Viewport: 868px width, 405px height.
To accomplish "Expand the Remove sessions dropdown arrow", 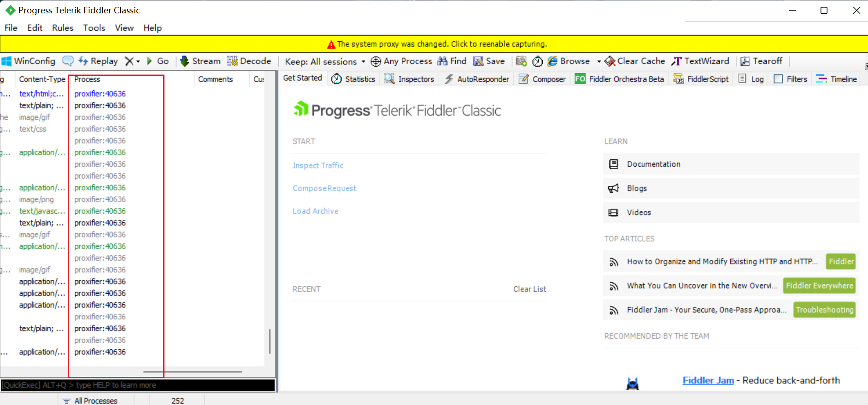I will (138, 62).
